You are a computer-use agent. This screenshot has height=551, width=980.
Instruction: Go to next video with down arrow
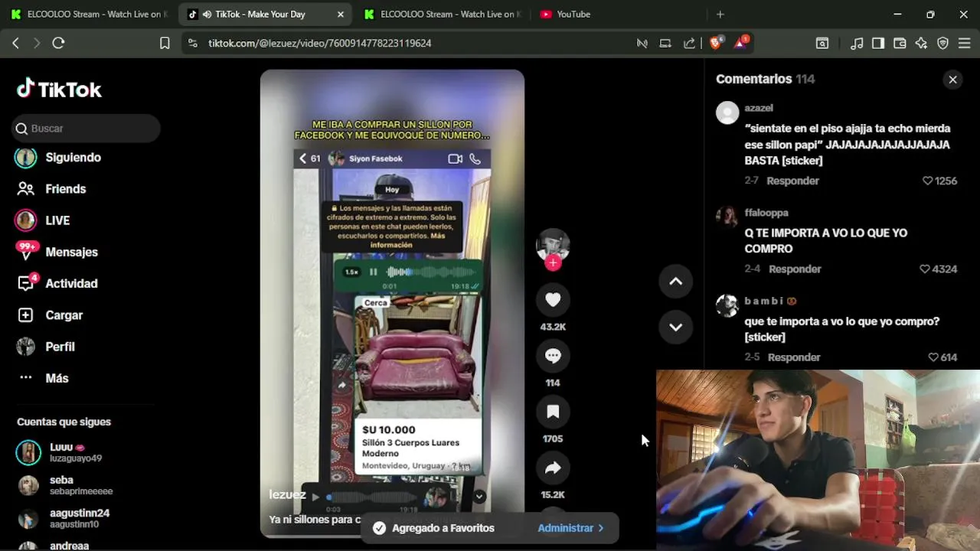pyautogui.click(x=675, y=327)
